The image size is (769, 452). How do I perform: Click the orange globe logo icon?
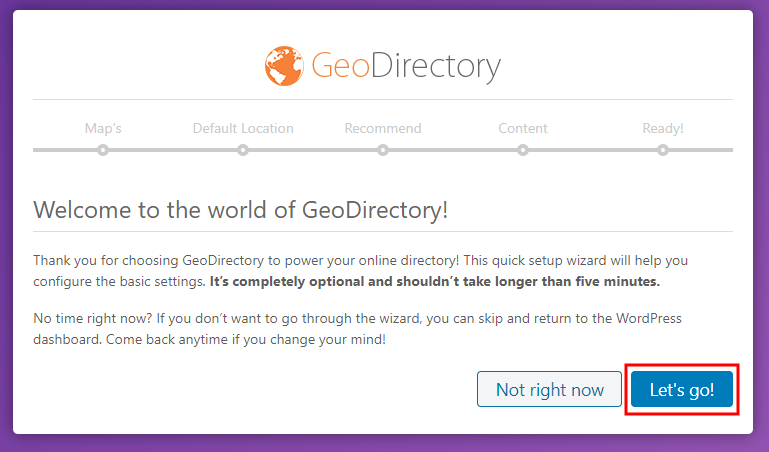[x=285, y=66]
